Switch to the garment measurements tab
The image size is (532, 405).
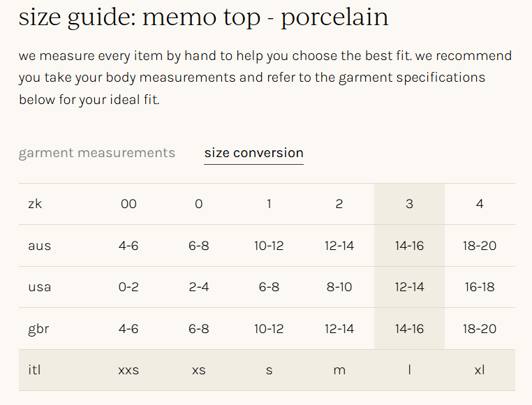pyautogui.click(x=97, y=153)
